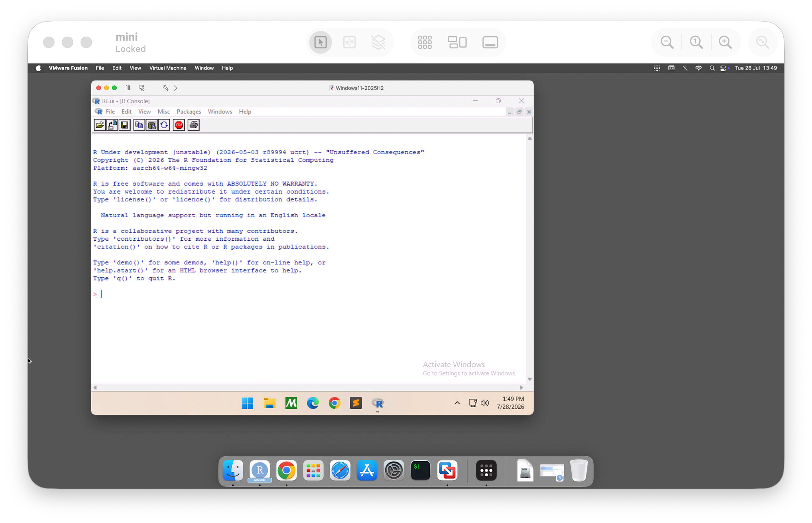
Task: Open Terminal from macOS dock
Action: pyautogui.click(x=421, y=471)
